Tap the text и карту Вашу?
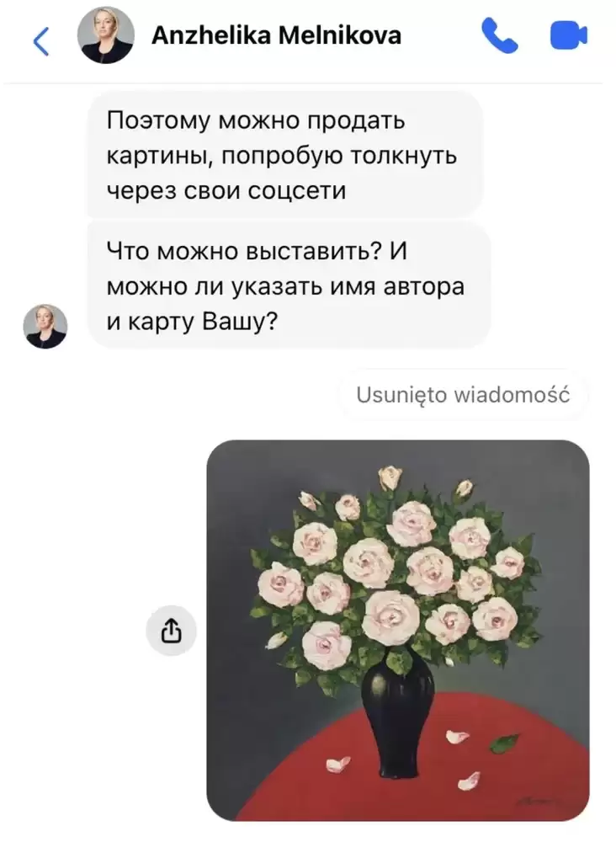616x842 pixels. (x=192, y=321)
